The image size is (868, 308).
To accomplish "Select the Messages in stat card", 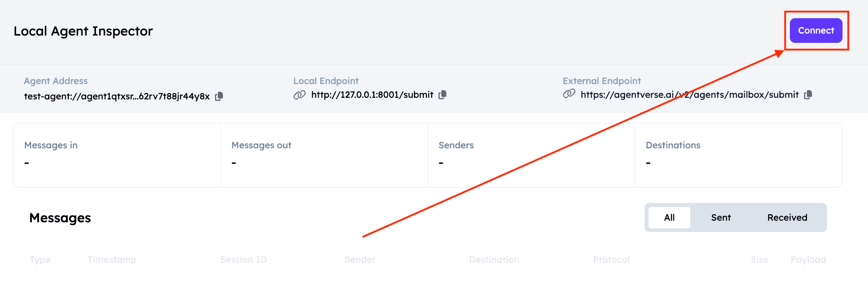I will 117,155.
